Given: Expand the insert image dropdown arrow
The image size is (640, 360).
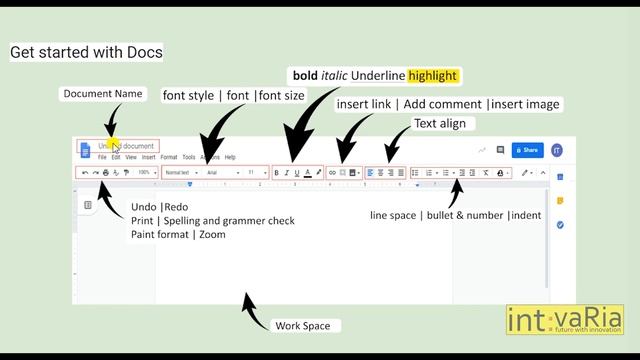Looking at the screenshot, I should coord(358,173).
